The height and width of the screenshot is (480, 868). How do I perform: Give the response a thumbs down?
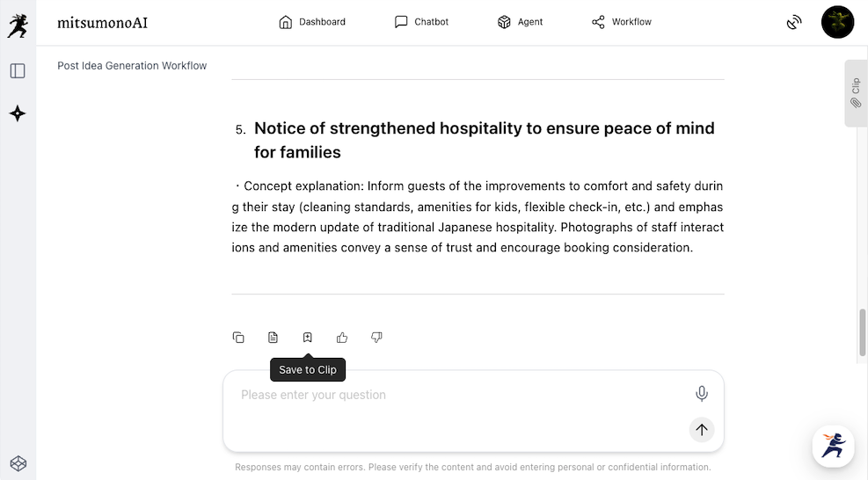(376, 338)
